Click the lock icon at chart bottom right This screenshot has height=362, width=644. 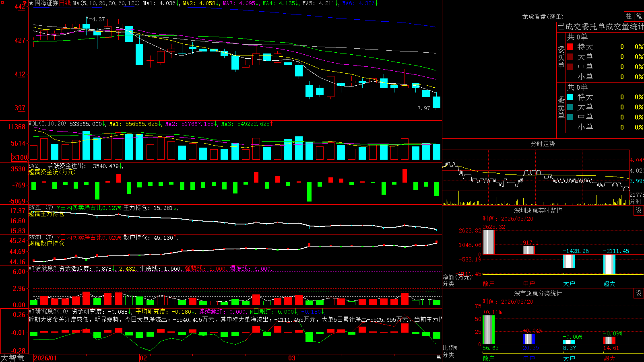(438, 357)
